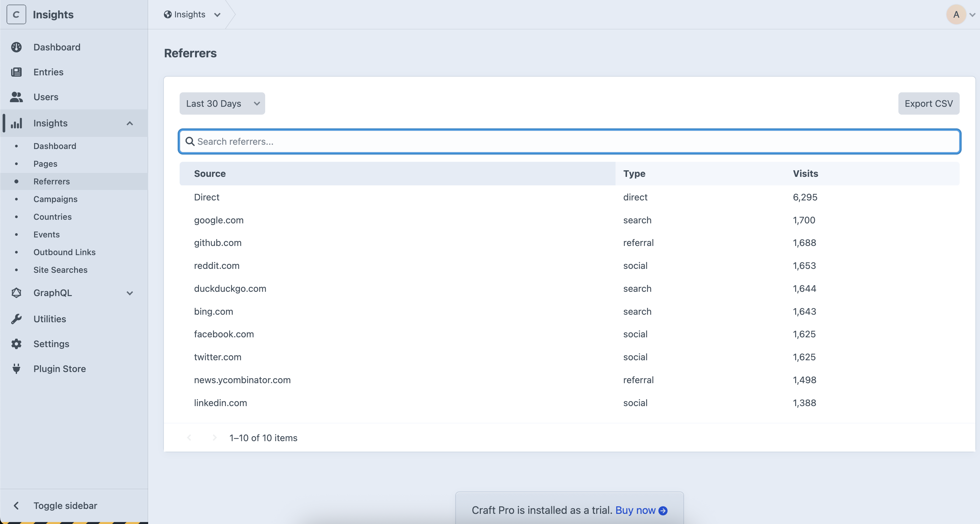The width and height of the screenshot is (980, 524).
Task: Click the Craft 'C' logo icon
Action: 16,14
